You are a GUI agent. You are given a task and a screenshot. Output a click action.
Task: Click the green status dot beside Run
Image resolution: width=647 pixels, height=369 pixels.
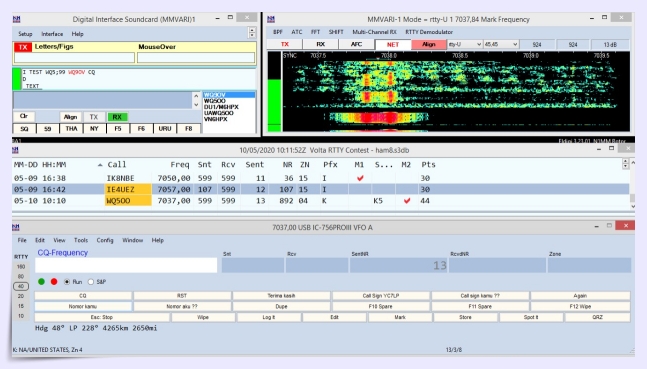pyautogui.click(x=41, y=281)
